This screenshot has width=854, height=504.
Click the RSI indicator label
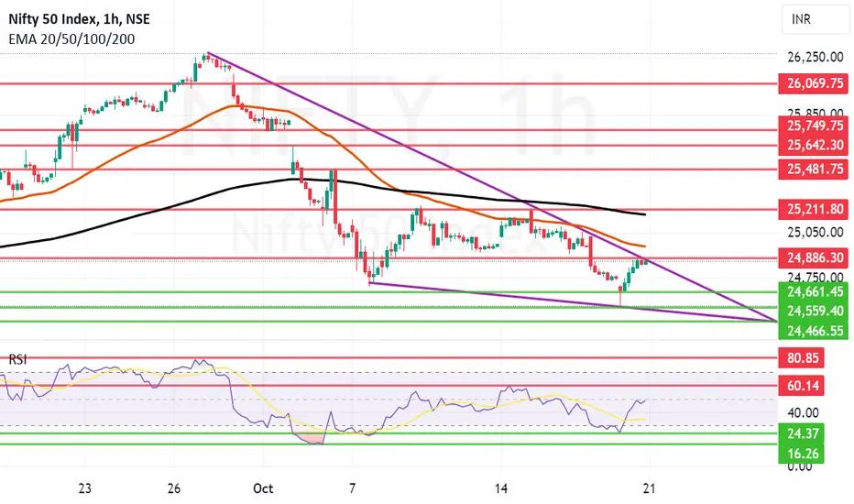tap(17, 359)
